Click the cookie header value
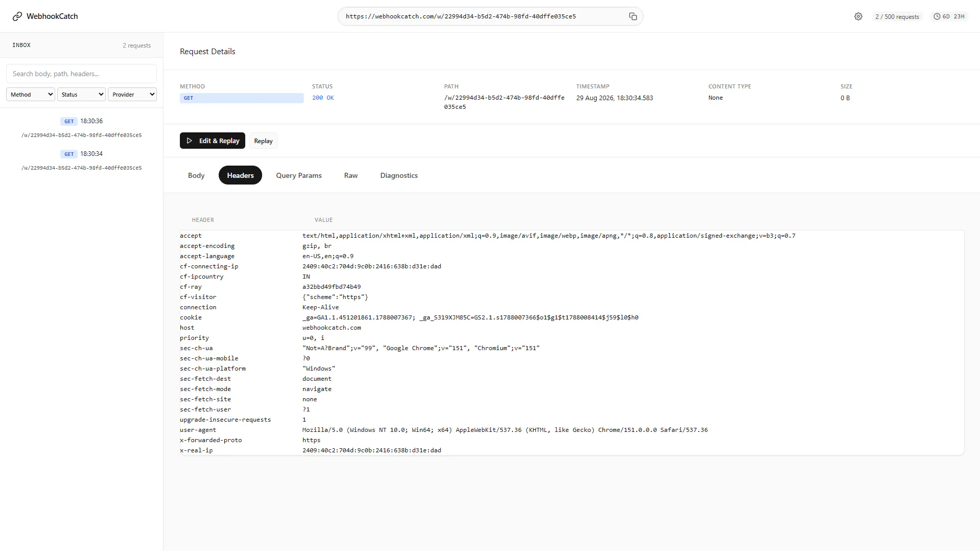 (470, 317)
